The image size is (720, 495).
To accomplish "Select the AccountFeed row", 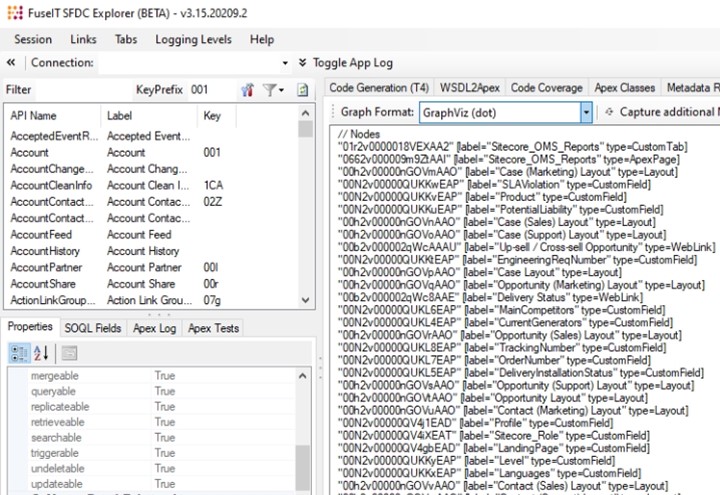I will coord(152,235).
